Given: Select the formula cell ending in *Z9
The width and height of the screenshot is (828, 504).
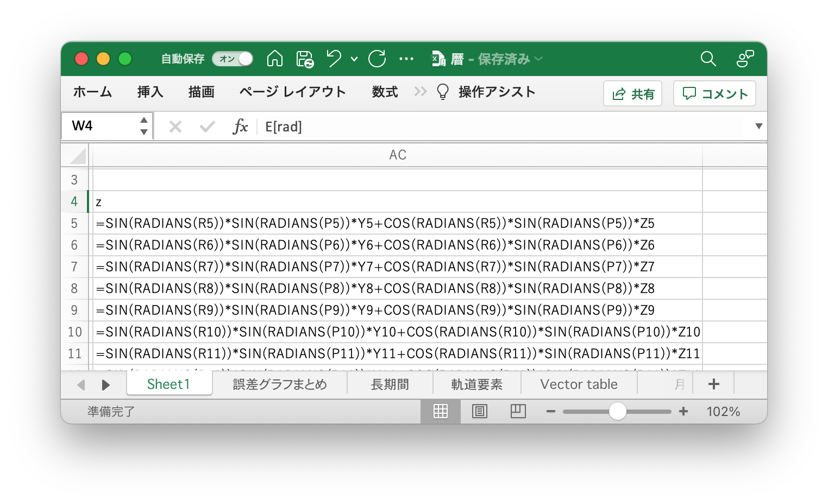Looking at the screenshot, I should point(398,310).
